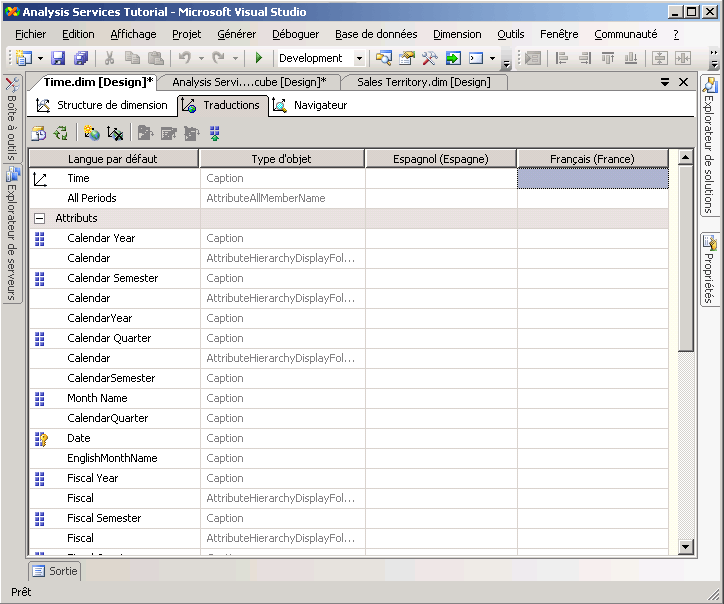Click the process dimension icon in Translations toolbar
This screenshot has width=724, height=604.
[x=39, y=133]
